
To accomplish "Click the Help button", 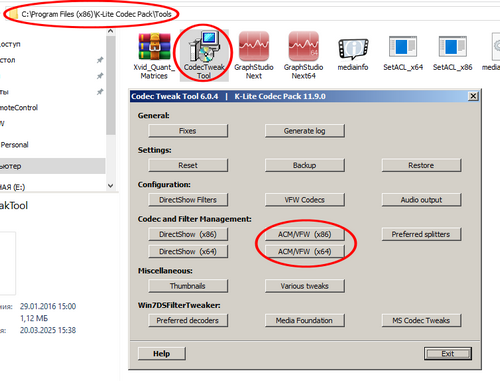I will pyautogui.click(x=162, y=354).
